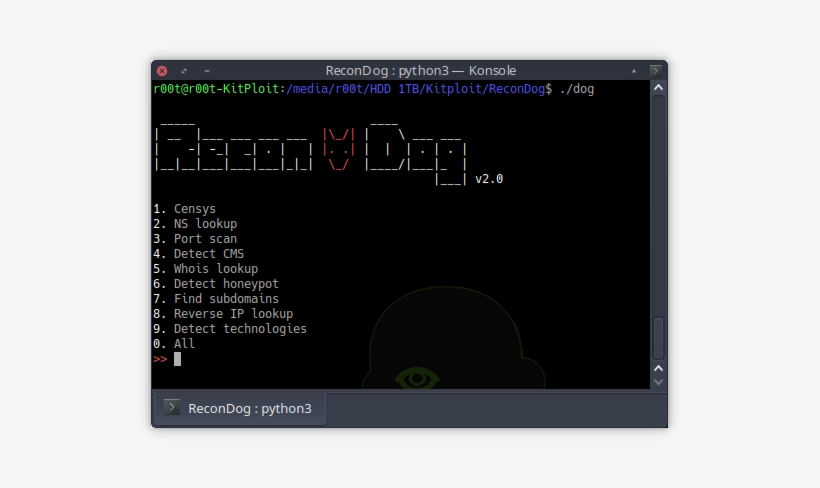The width and height of the screenshot is (820, 488).
Task: Grab the terminal scrollbar thumb
Action: 657,338
